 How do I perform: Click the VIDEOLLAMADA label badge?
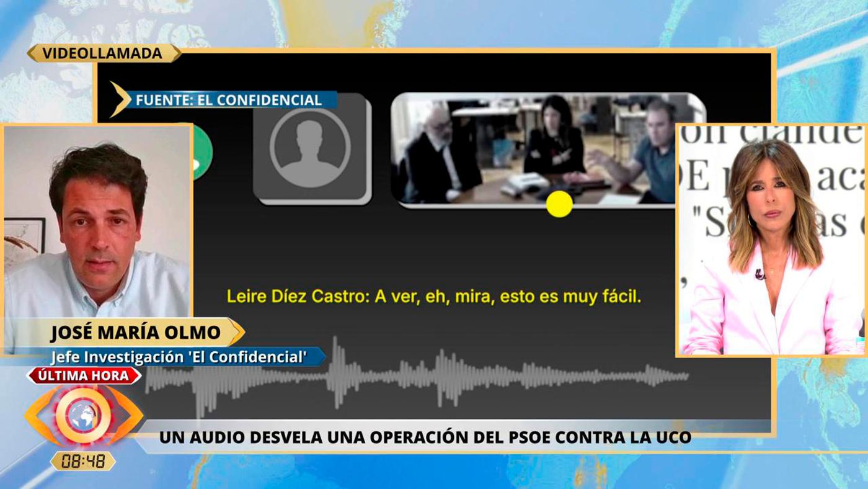click(104, 53)
